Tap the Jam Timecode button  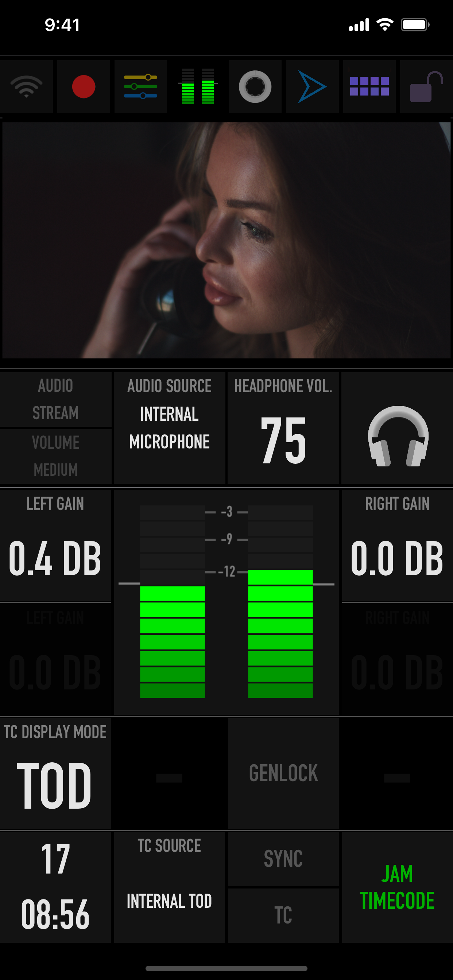[398, 887]
